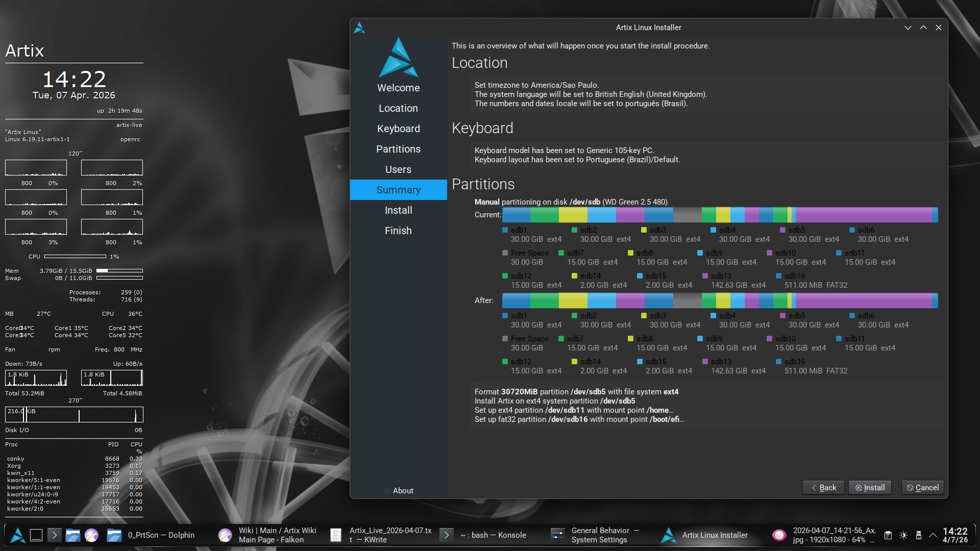This screenshot has height=551, width=980.
Task: Click the Portuguese (Brazil)/Default keyboard layout line
Action: 577,160
